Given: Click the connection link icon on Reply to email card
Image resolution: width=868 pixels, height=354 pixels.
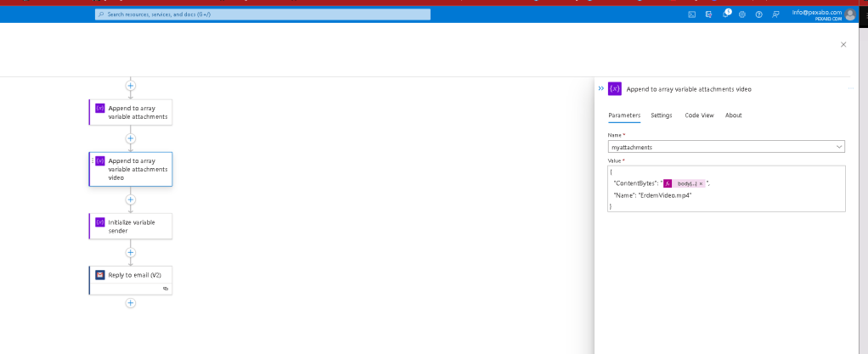Looking at the screenshot, I should (166, 289).
